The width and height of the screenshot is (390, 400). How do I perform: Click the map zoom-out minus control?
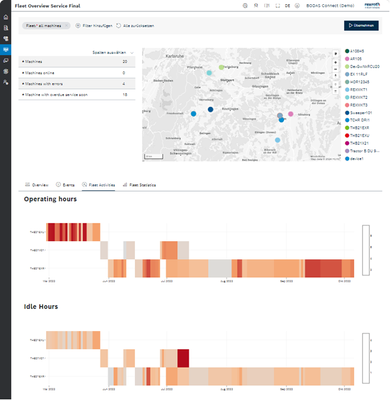tap(336, 69)
